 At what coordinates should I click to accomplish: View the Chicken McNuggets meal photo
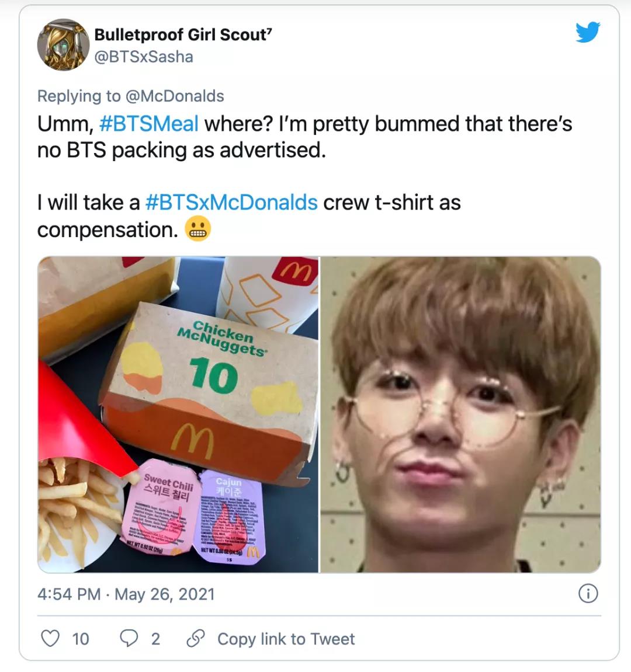tap(178, 415)
